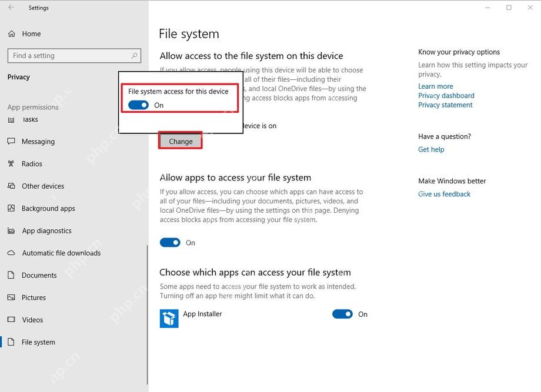Click the Documents page icon
The image size is (541, 392).
[x=11, y=275]
